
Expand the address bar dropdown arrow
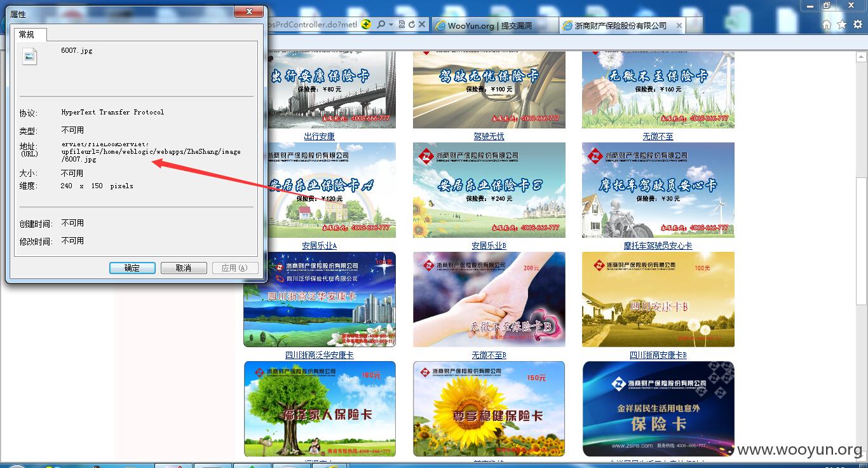[391, 25]
